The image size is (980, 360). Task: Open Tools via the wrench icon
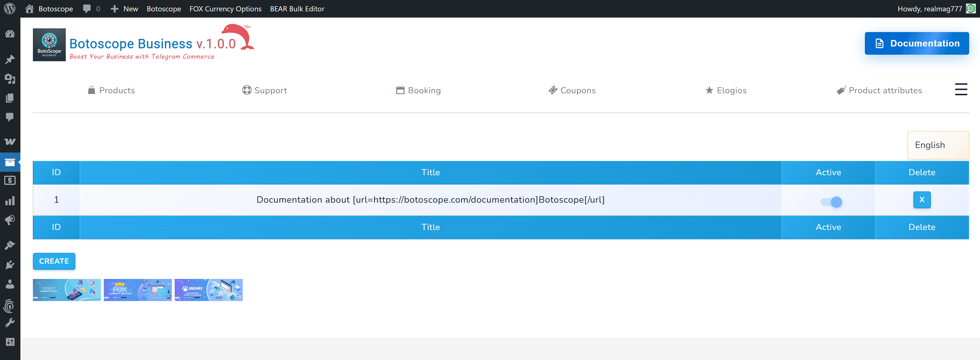[10, 322]
